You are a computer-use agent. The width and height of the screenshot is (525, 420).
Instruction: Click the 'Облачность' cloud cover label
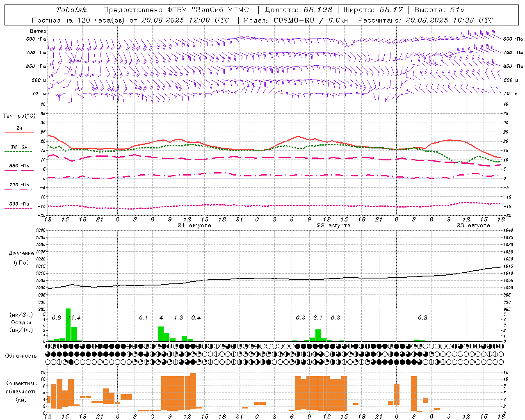21,356
